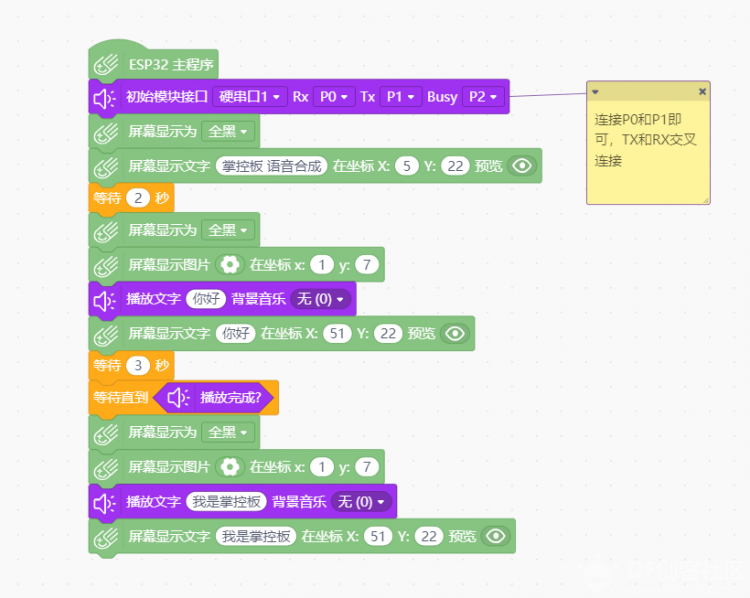Click gear image icon in first 屏幕显示图片 block

click(230, 265)
